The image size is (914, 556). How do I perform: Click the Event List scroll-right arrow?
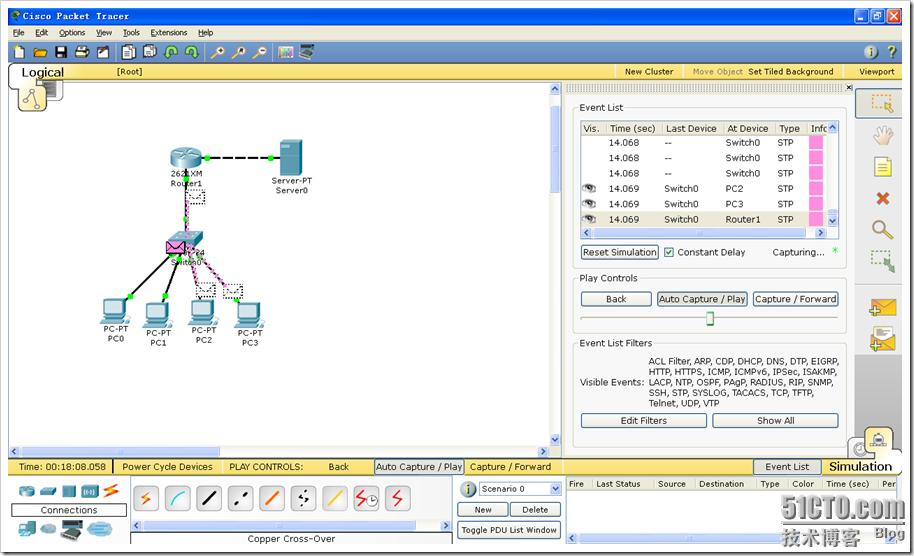[821, 233]
